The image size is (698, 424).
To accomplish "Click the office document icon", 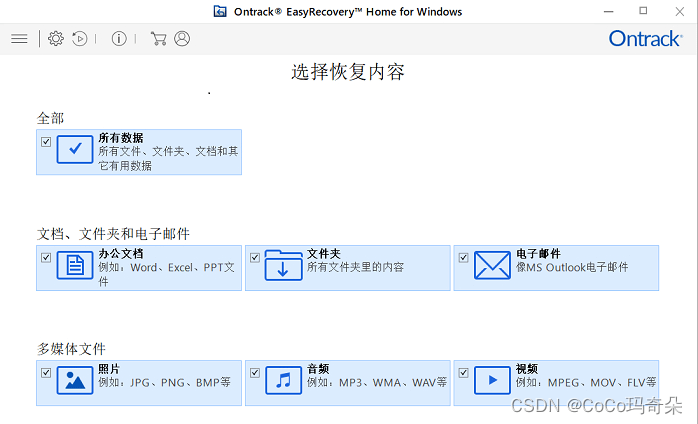I will coord(75,266).
